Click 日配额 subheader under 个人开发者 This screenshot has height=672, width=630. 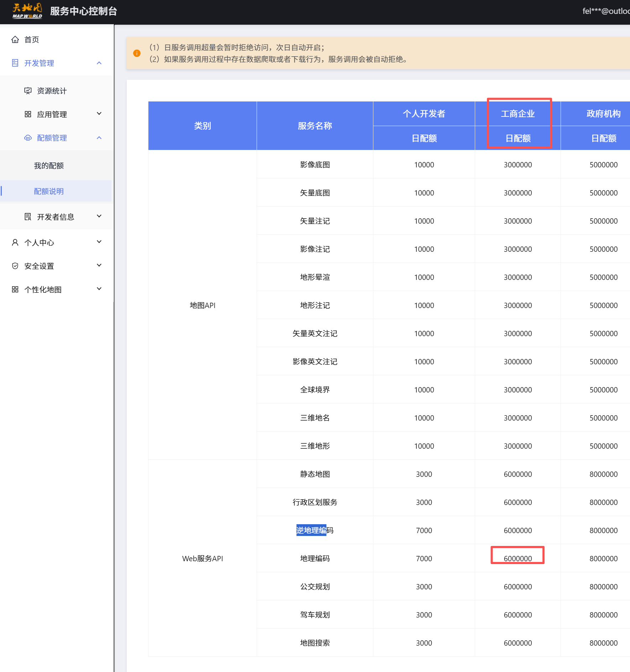pos(424,138)
